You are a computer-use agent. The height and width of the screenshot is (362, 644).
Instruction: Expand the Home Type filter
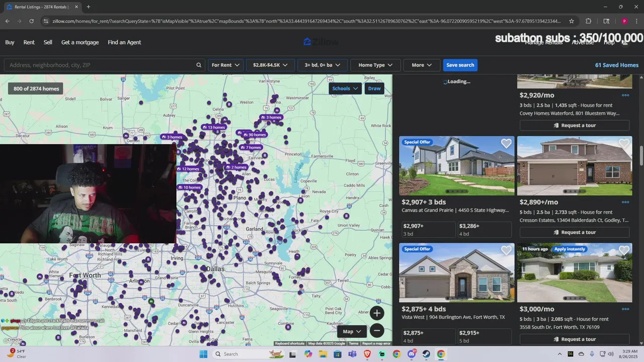pos(375,65)
